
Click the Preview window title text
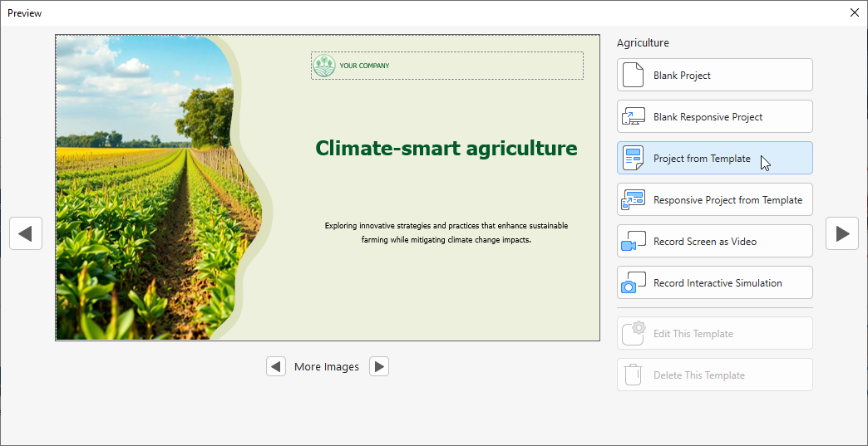(x=25, y=12)
